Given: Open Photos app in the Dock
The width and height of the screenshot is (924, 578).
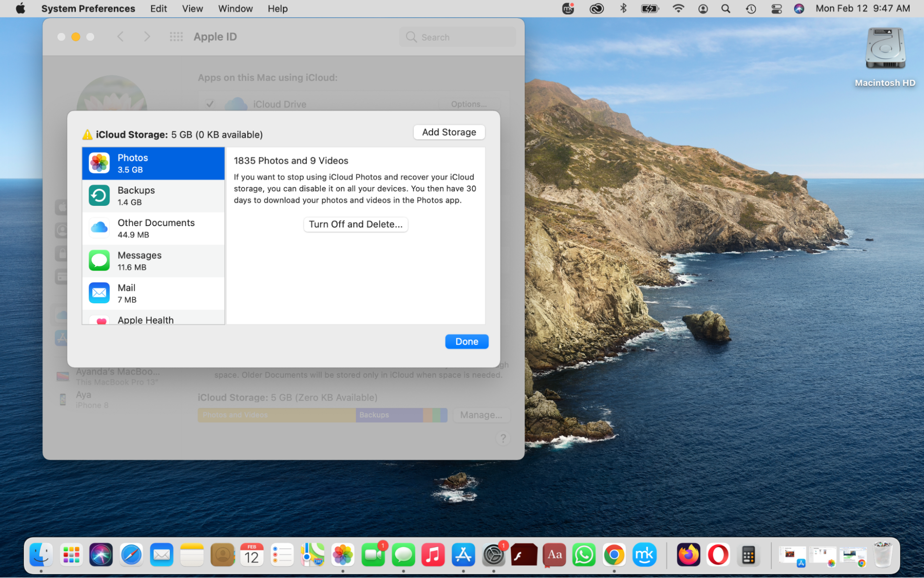Looking at the screenshot, I should (x=343, y=554).
